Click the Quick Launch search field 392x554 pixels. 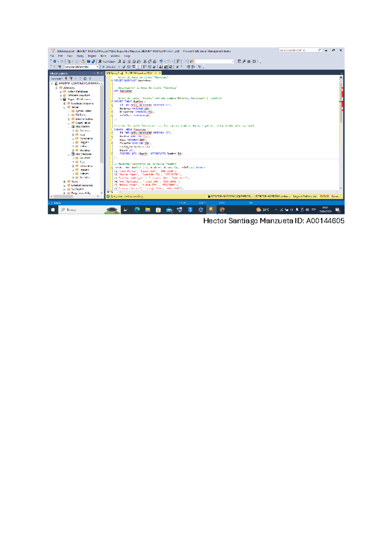297,50
